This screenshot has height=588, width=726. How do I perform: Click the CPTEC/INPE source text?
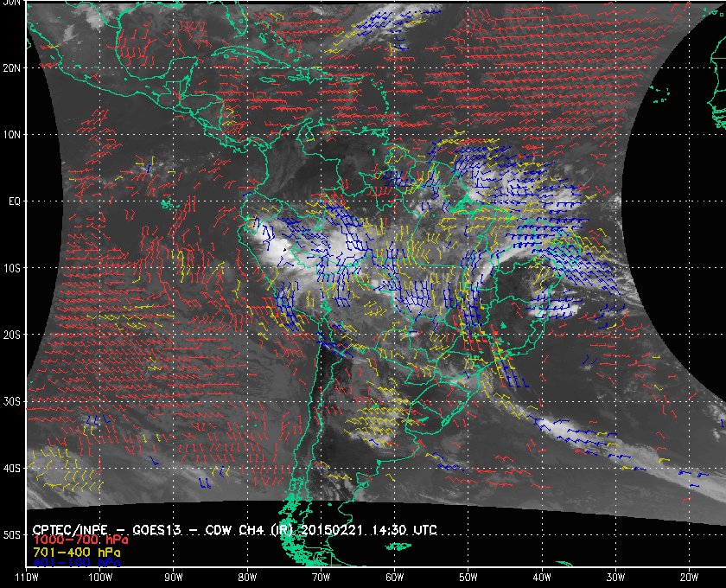click(x=70, y=530)
